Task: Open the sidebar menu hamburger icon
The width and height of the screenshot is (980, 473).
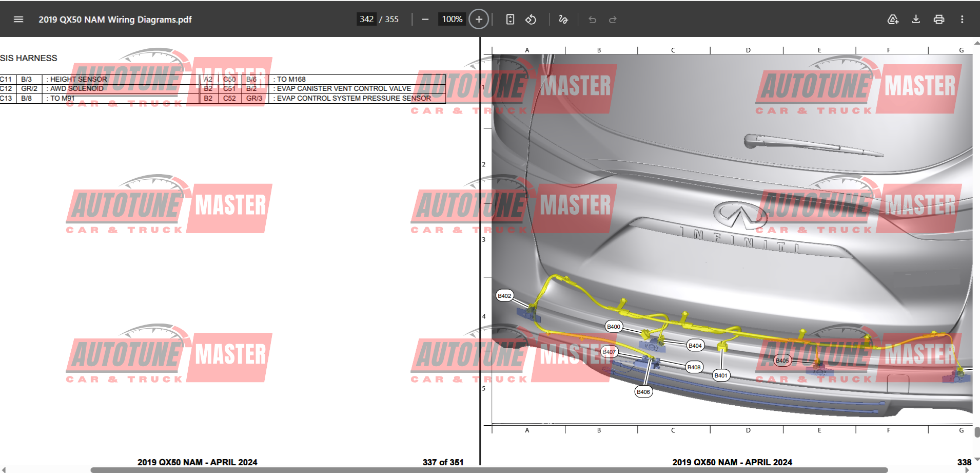Action: tap(18, 20)
